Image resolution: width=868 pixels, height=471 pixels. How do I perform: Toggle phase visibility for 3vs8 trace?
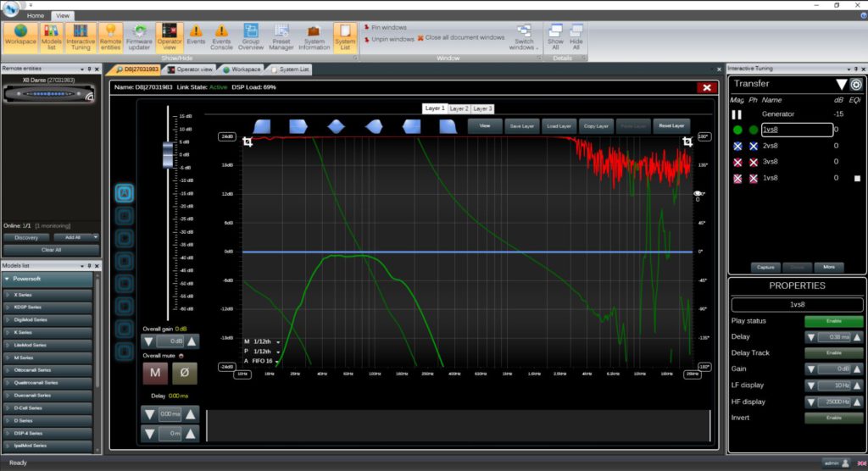click(754, 162)
